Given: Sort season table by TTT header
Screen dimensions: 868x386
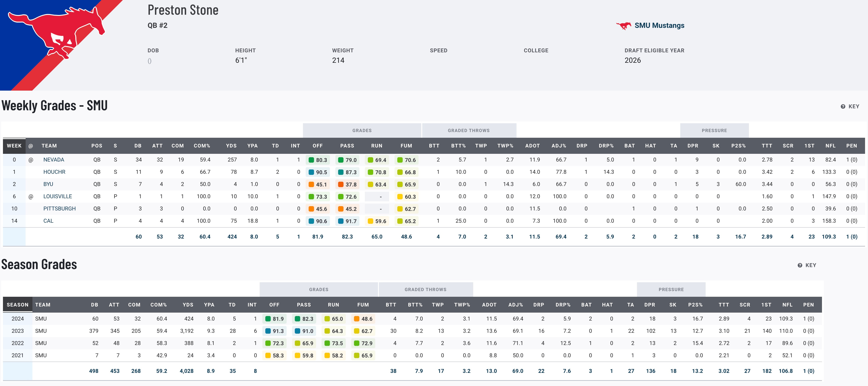Looking at the screenshot, I should coord(723,304).
